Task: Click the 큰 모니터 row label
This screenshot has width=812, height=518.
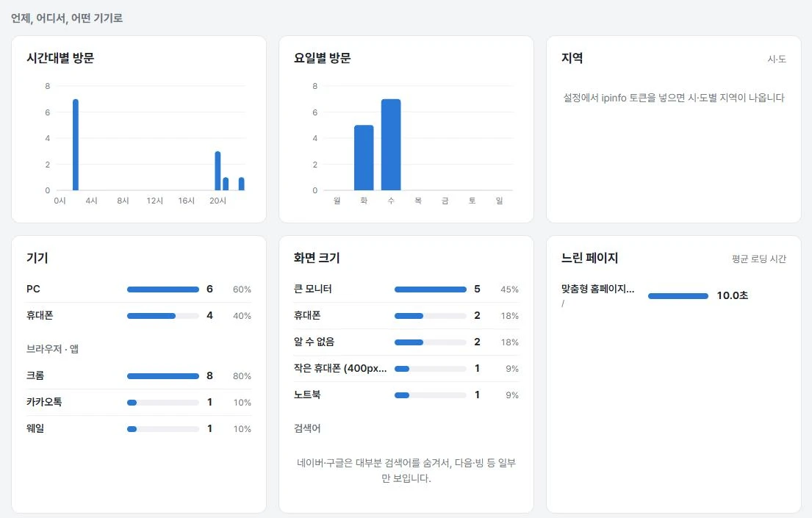Action: click(313, 289)
